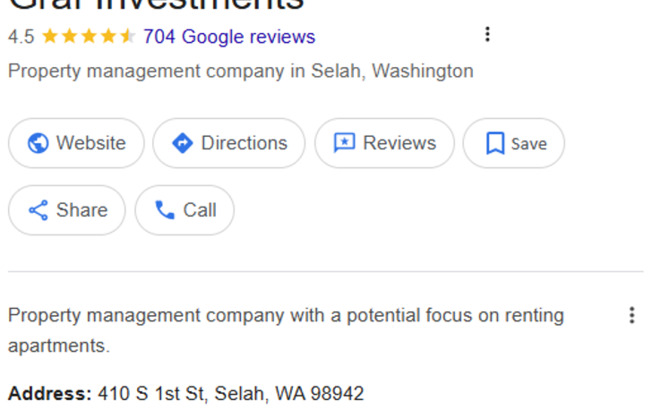
Task: Click the star speech-bubble Reviews icon
Action: point(343,143)
